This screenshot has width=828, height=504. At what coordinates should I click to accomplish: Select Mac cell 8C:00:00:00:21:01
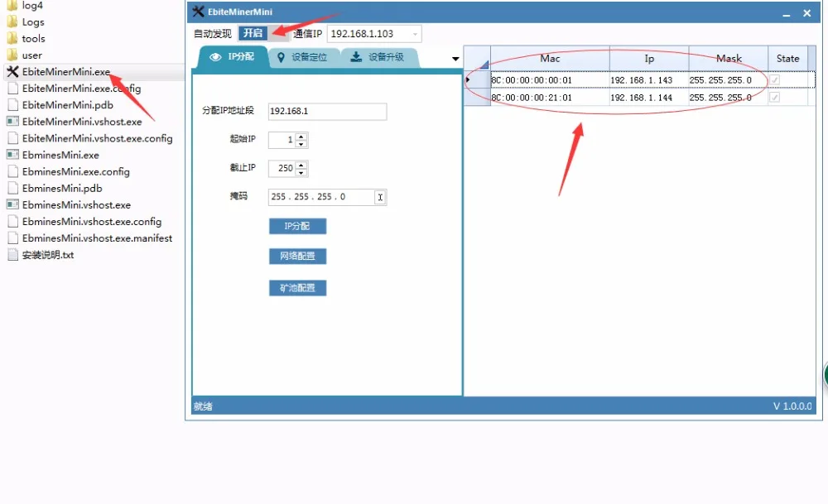click(x=550, y=97)
